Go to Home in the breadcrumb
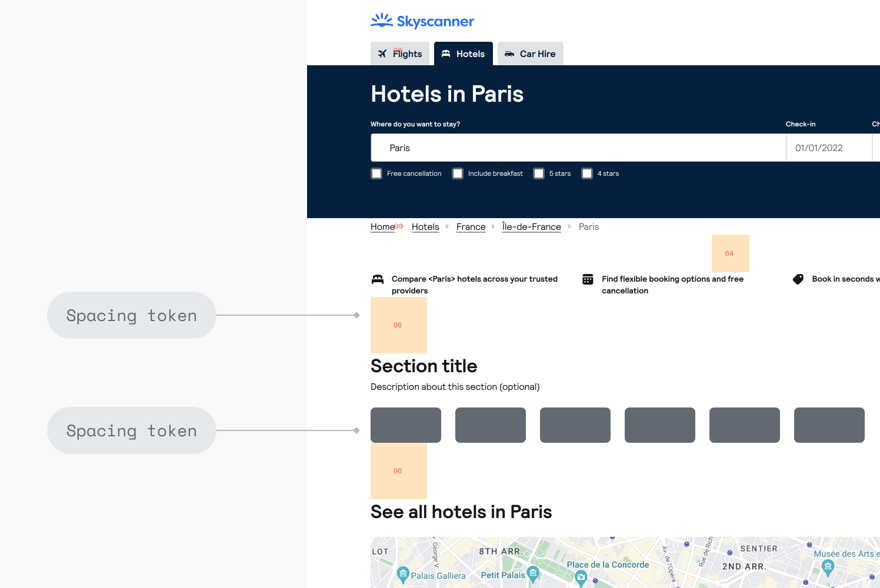This screenshot has width=880, height=588. (383, 227)
